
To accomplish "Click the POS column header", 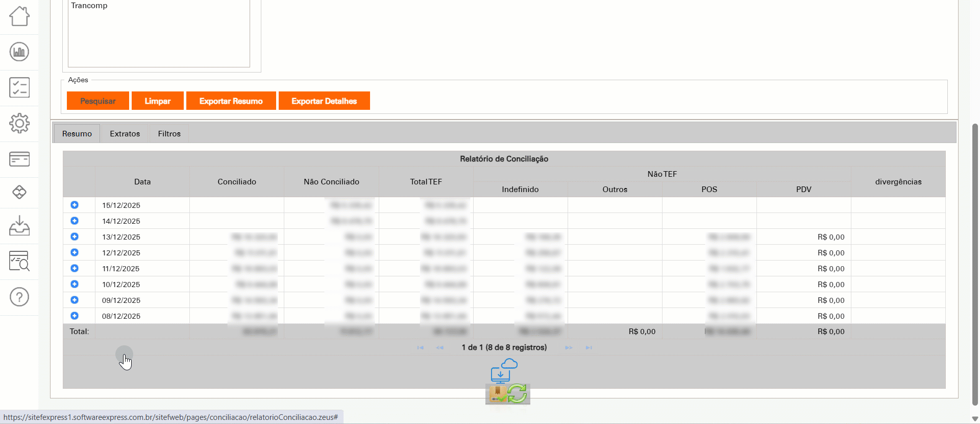I will [x=709, y=189].
